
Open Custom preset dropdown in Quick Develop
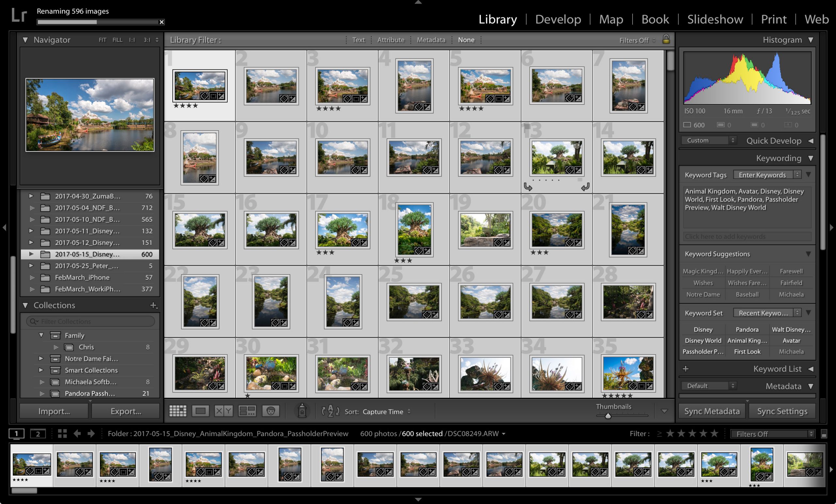(x=709, y=140)
